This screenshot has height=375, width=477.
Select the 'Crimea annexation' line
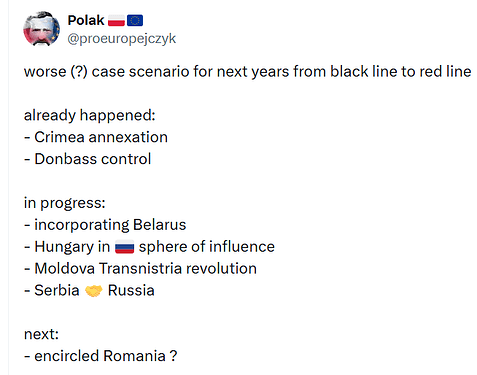pos(96,137)
